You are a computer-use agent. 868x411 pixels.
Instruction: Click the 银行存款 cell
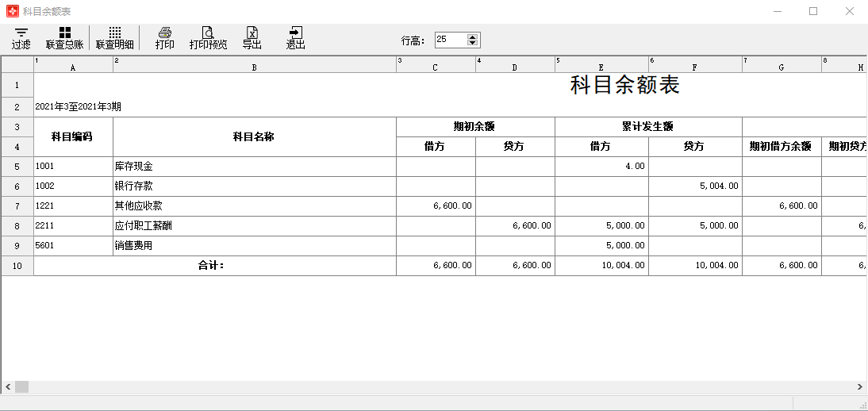[255, 186]
